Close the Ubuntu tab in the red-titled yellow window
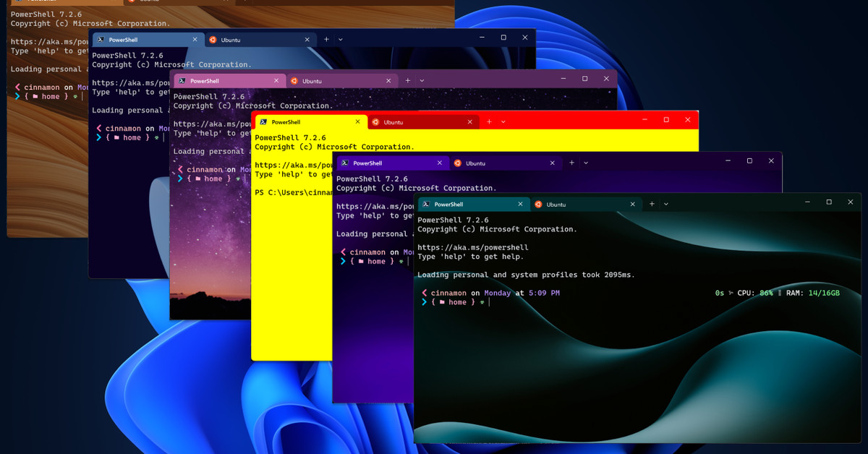 [469, 121]
